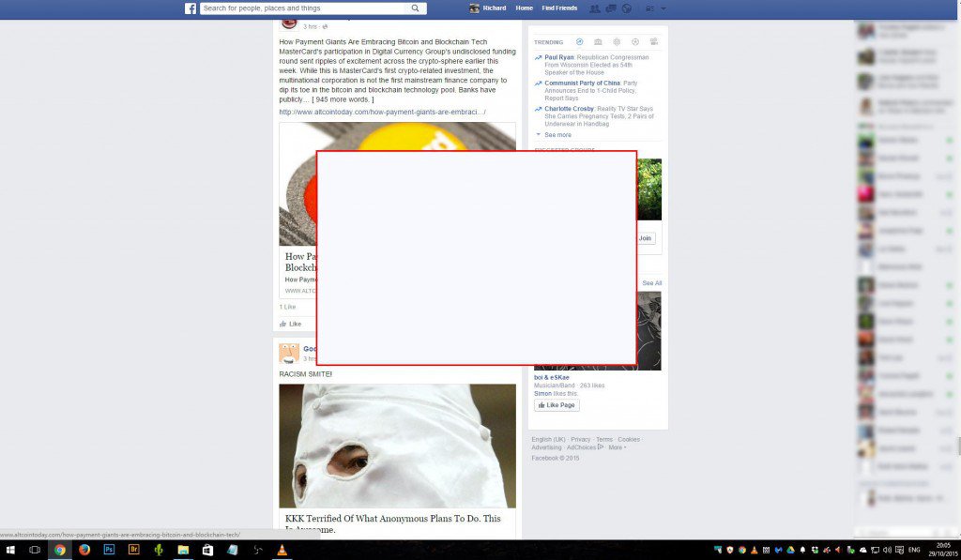This screenshot has width=961, height=560.
Task: Click the trend arrow beside Paul Ryan
Action: [538, 57]
